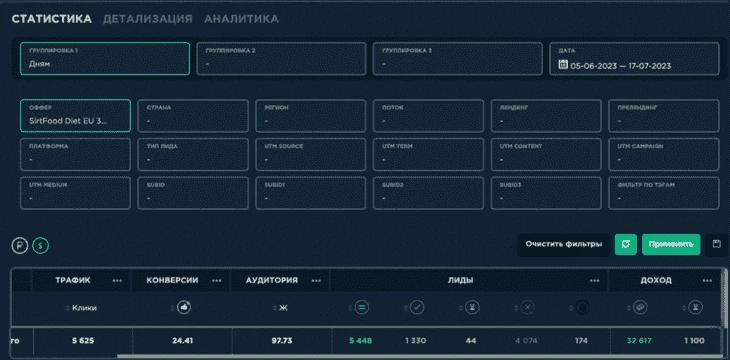Click calendar icon in date field
This screenshot has height=360, width=730.
pyautogui.click(x=562, y=65)
